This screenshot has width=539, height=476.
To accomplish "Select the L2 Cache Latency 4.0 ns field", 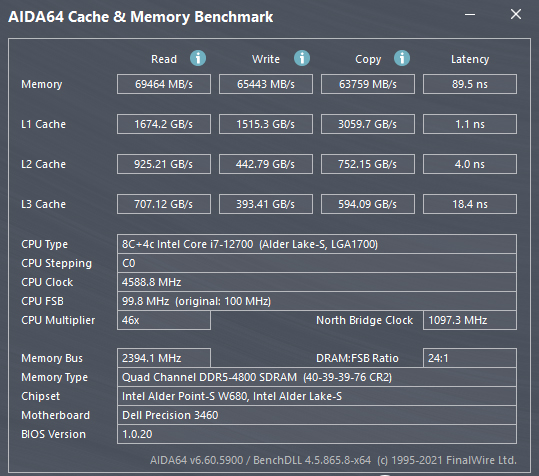I will pyautogui.click(x=470, y=164).
